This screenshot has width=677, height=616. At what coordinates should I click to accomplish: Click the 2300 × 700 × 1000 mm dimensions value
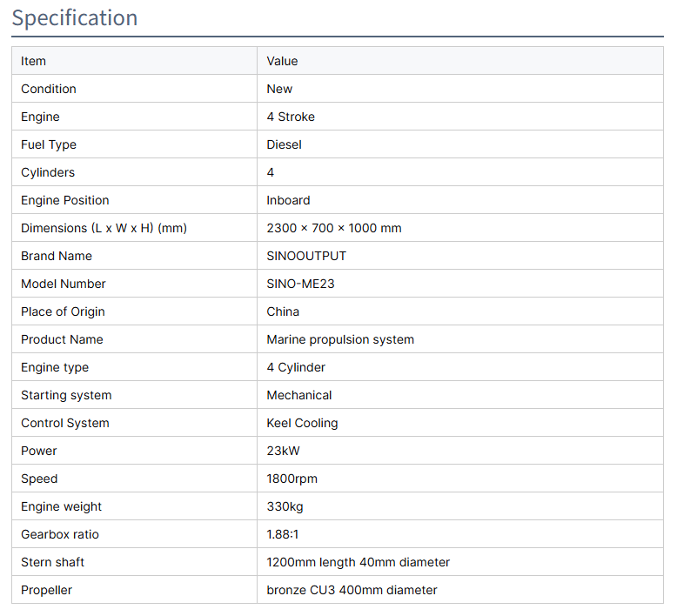334,228
